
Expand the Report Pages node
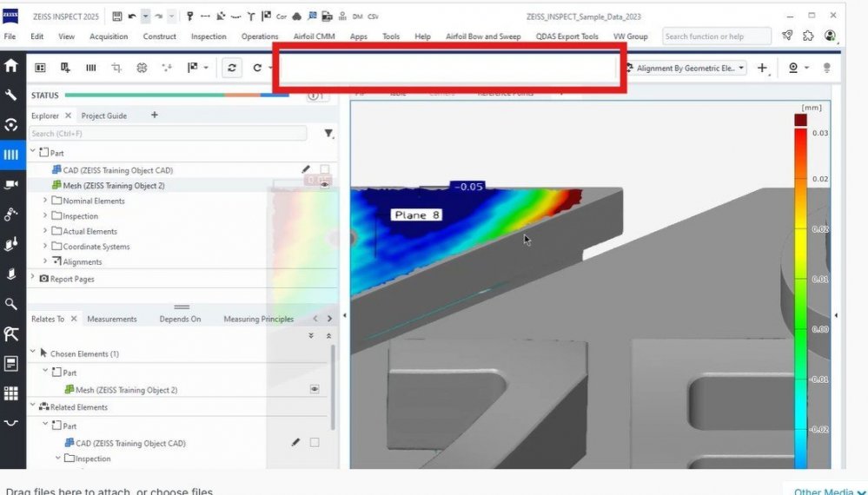[x=33, y=278]
